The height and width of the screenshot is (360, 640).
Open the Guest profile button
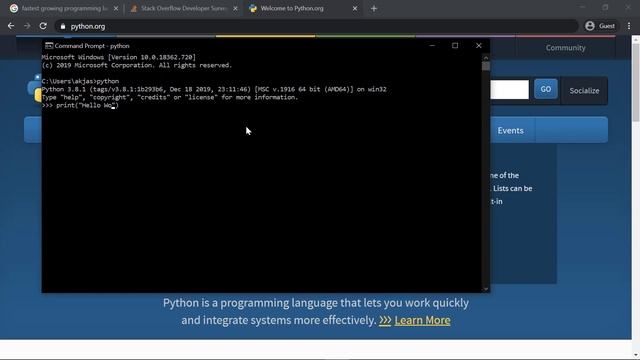click(600, 26)
